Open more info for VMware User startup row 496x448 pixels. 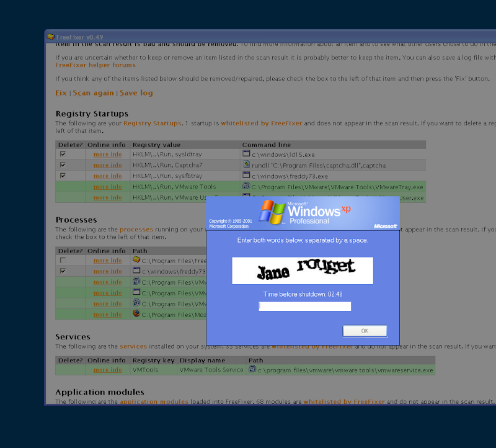(x=107, y=197)
